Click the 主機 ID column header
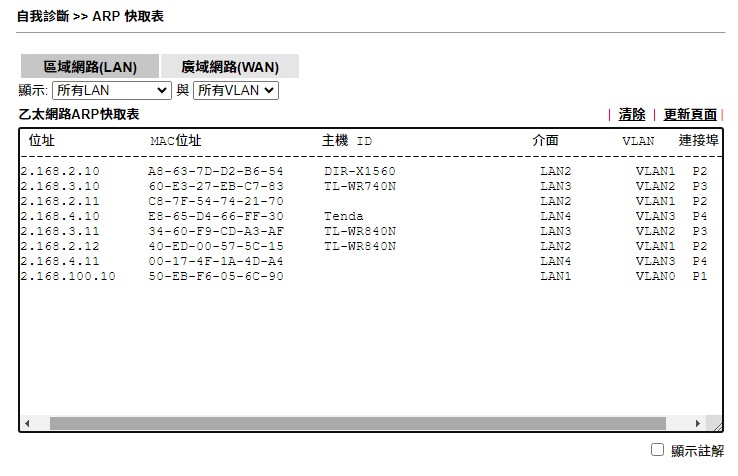Screen dimensions: 738x476 (346, 141)
